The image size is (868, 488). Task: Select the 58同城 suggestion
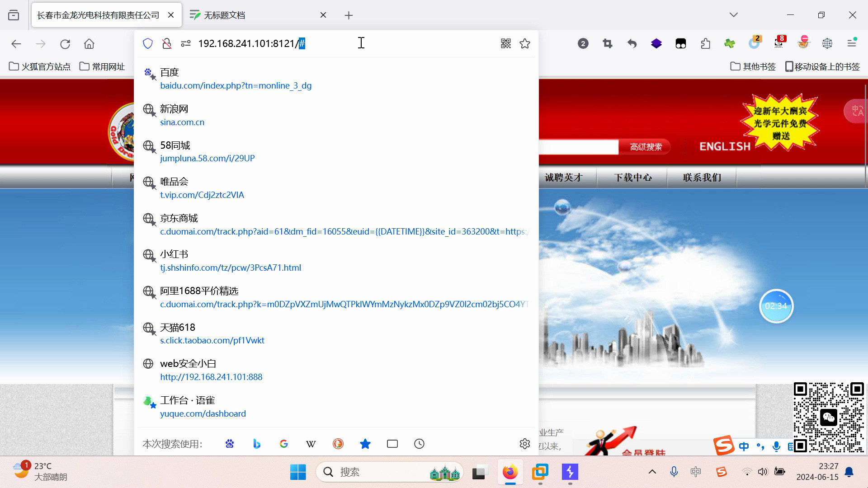click(x=336, y=151)
